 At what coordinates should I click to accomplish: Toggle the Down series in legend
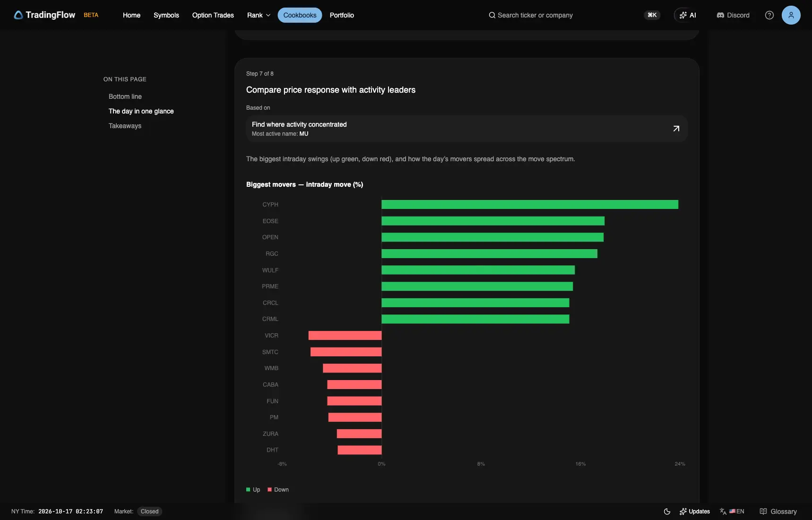278,490
